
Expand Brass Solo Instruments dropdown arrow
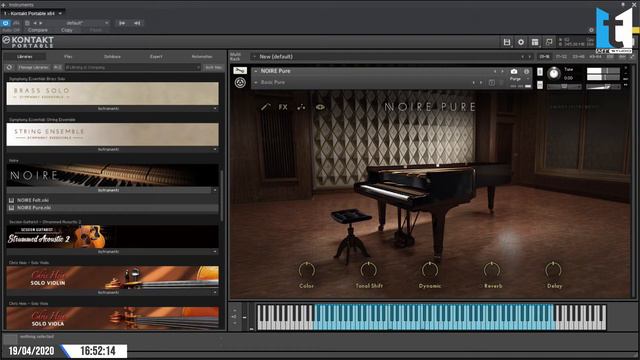[x=215, y=109]
